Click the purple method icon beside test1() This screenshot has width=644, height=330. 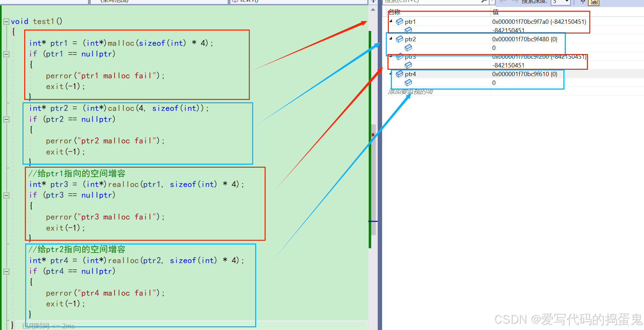coord(235,1)
